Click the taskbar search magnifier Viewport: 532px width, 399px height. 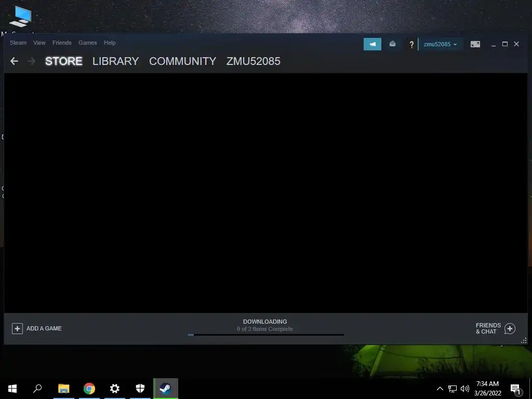click(x=37, y=389)
